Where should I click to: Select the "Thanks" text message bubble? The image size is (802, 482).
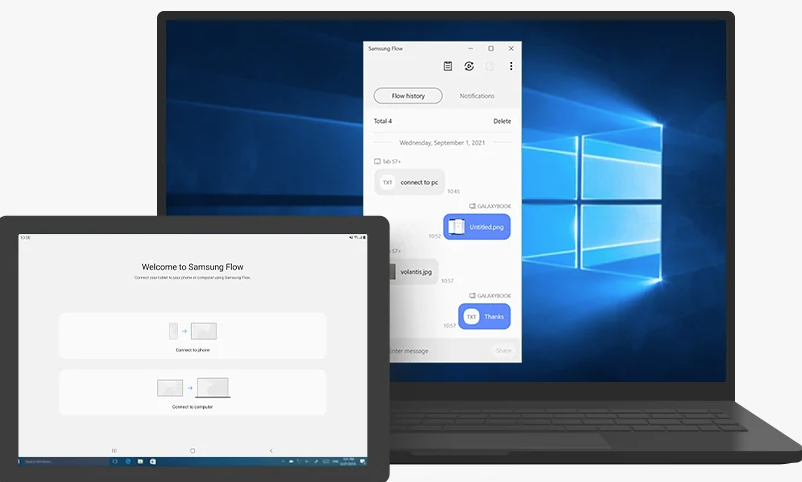[485, 316]
